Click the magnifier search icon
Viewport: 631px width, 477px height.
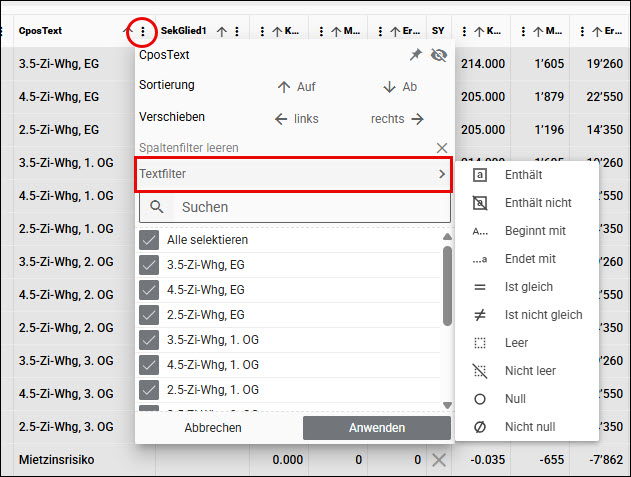157,207
